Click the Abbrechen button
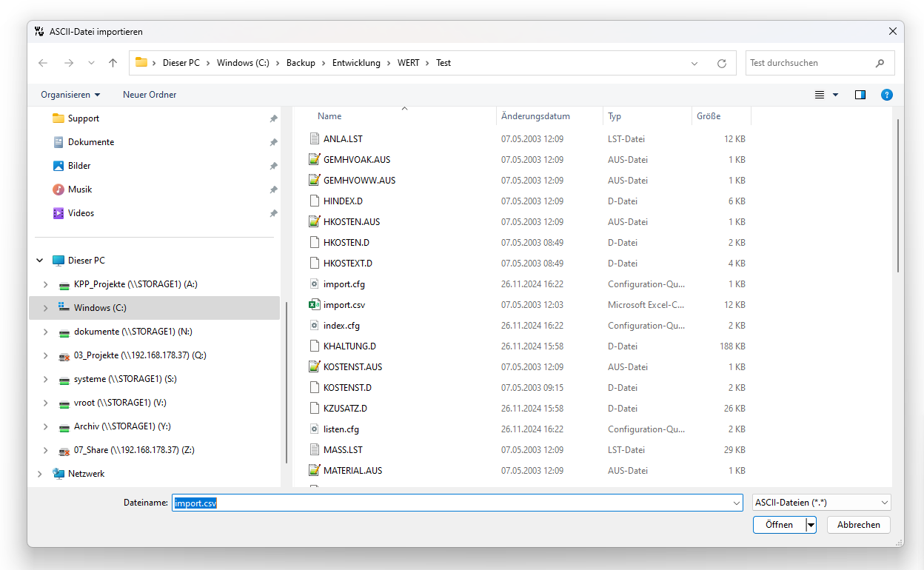 tap(859, 525)
